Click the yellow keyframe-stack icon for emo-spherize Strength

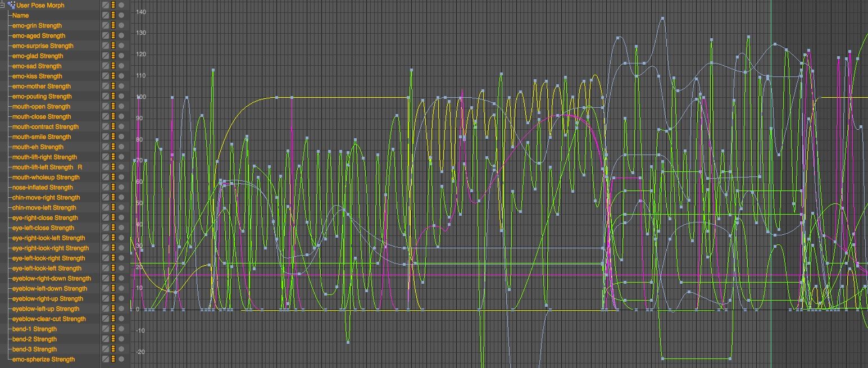point(113,359)
